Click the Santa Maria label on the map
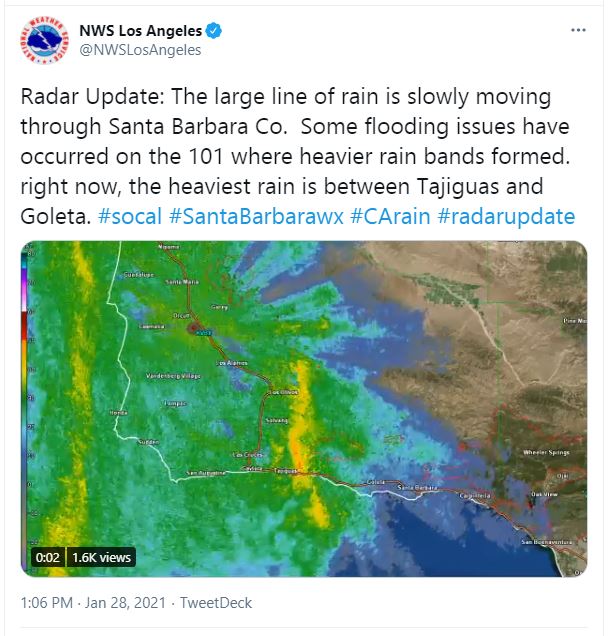The height and width of the screenshot is (636, 610). [x=182, y=281]
